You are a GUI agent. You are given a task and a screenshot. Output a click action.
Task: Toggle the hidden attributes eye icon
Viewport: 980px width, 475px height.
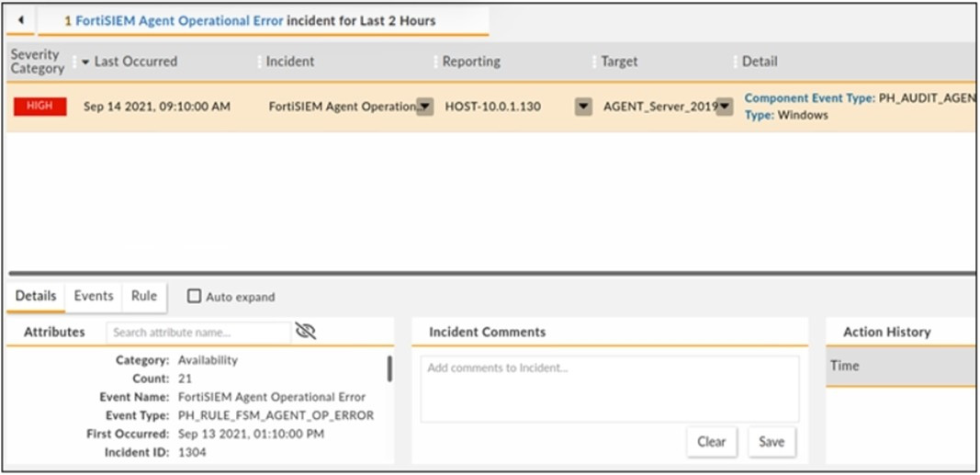[306, 332]
